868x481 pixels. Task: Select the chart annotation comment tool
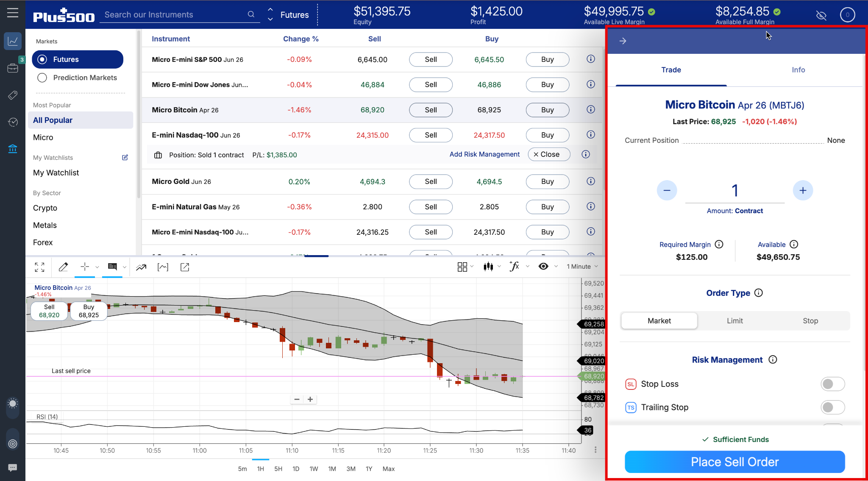pyautogui.click(x=112, y=267)
